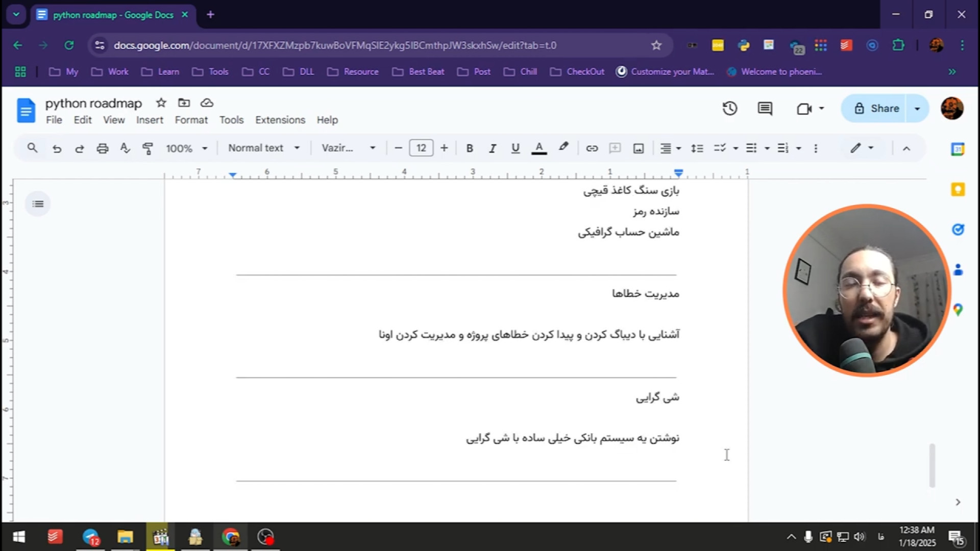The image size is (980, 551).
Task: Insert a numbered list
Action: (783, 148)
